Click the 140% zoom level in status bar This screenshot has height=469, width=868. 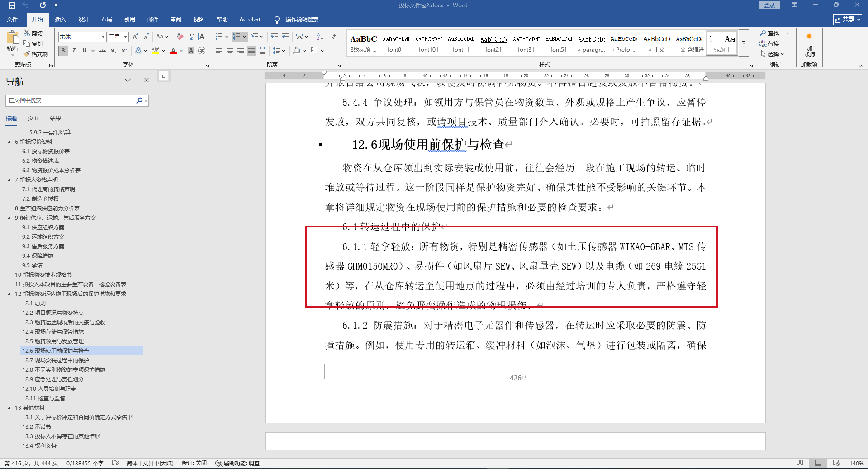point(856,463)
